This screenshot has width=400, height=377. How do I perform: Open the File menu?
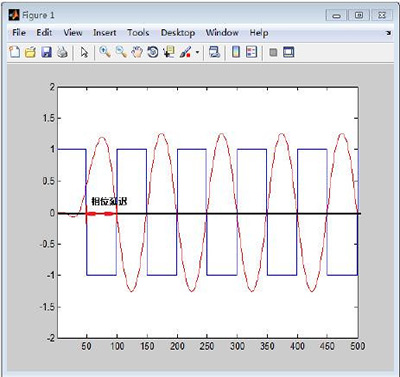coord(19,33)
